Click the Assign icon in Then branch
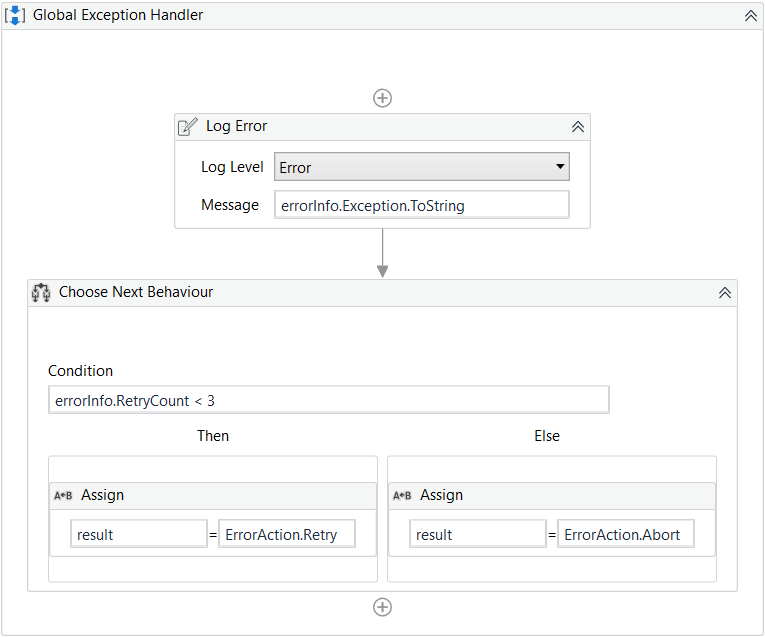The image size is (765, 637). coord(63,496)
